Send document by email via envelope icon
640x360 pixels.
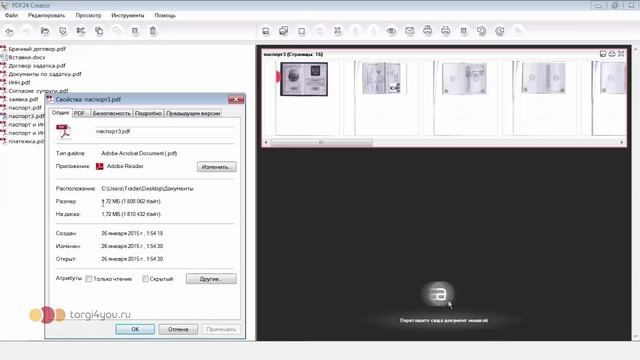point(409,31)
